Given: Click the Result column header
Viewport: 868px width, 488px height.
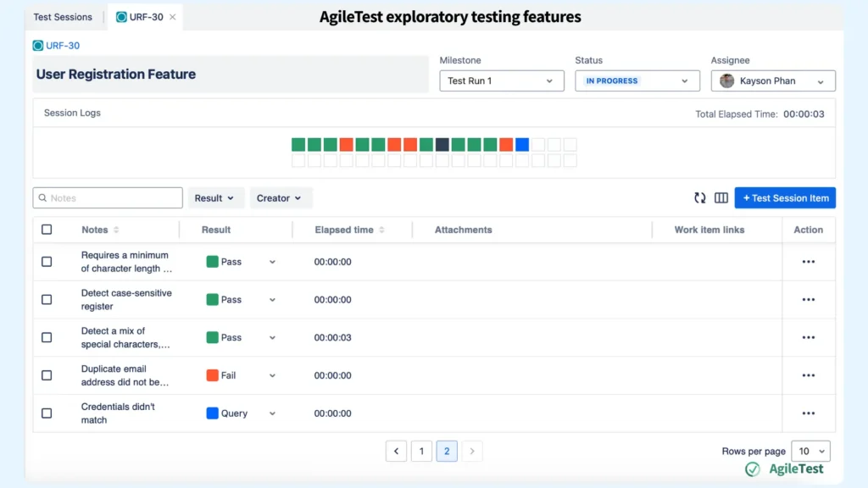Looking at the screenshot, I should click(x=216, y=230).
